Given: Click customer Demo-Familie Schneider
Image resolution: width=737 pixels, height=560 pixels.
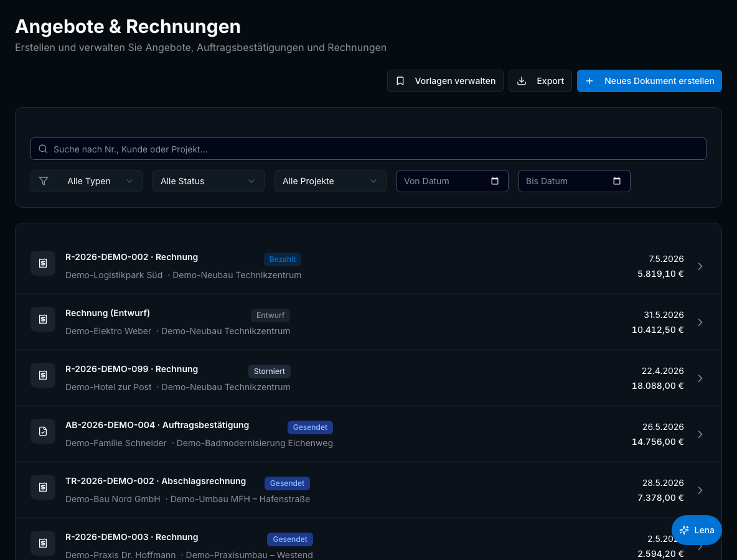Looking at the screenshot, I should pos(116,443).
